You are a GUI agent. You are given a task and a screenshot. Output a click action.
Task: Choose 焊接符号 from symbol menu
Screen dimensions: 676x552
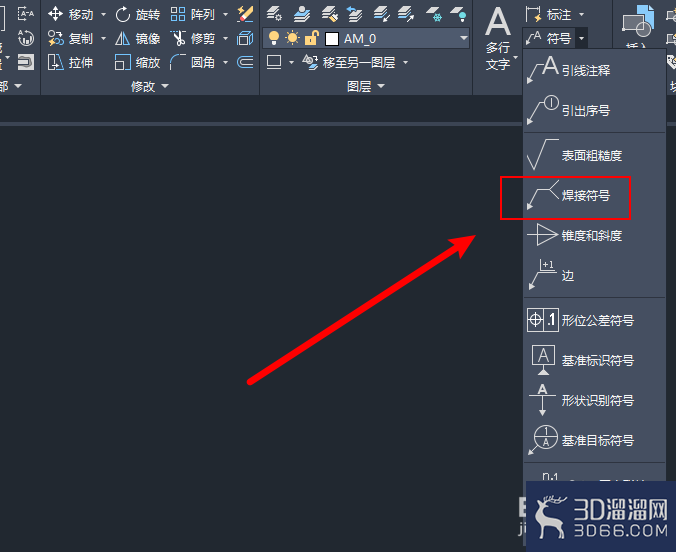point(594,196)
